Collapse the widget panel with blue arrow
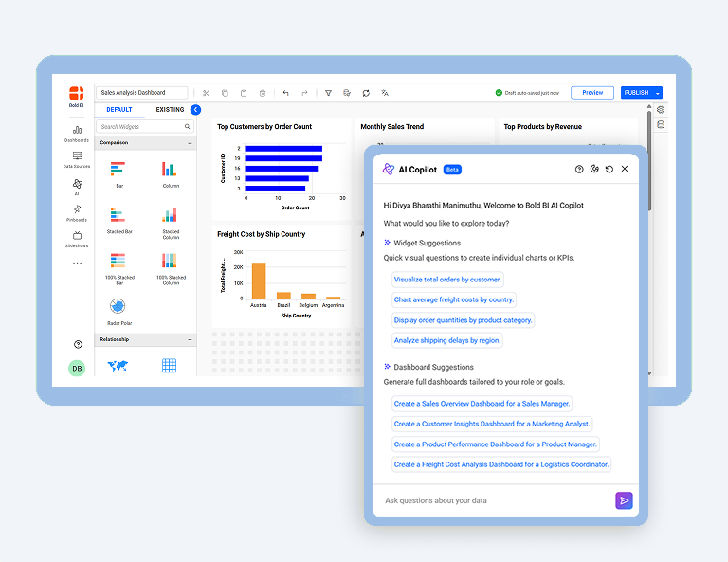 point(195,110)
